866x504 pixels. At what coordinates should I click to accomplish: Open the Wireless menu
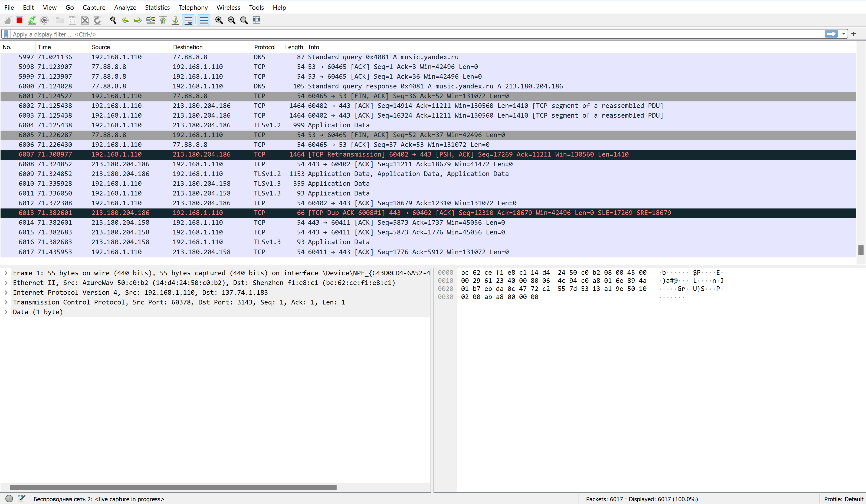pos(228,7)
